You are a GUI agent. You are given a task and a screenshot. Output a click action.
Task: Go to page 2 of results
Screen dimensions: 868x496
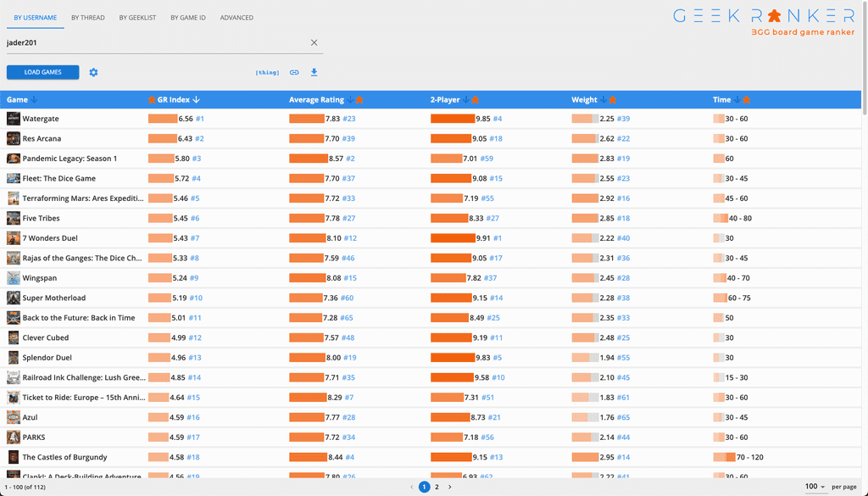click(437, 488)
